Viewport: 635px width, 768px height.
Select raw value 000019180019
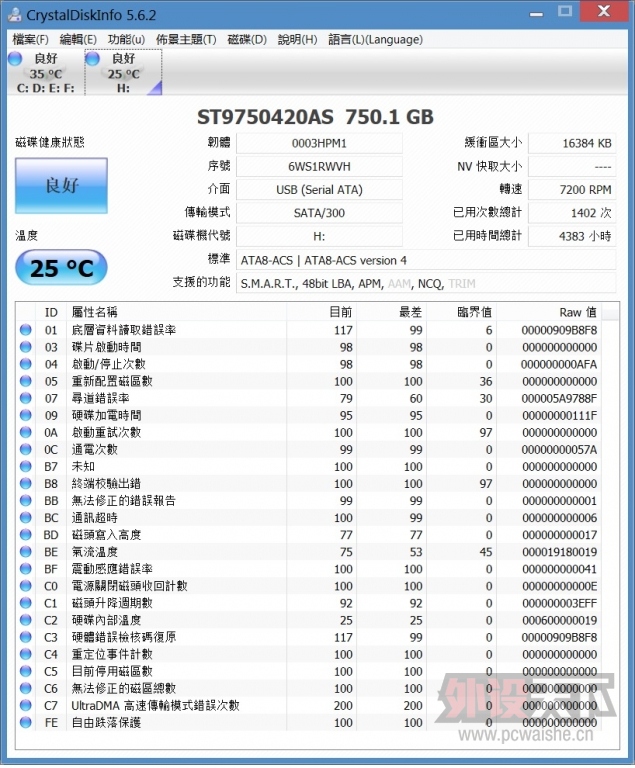(559, 552)
